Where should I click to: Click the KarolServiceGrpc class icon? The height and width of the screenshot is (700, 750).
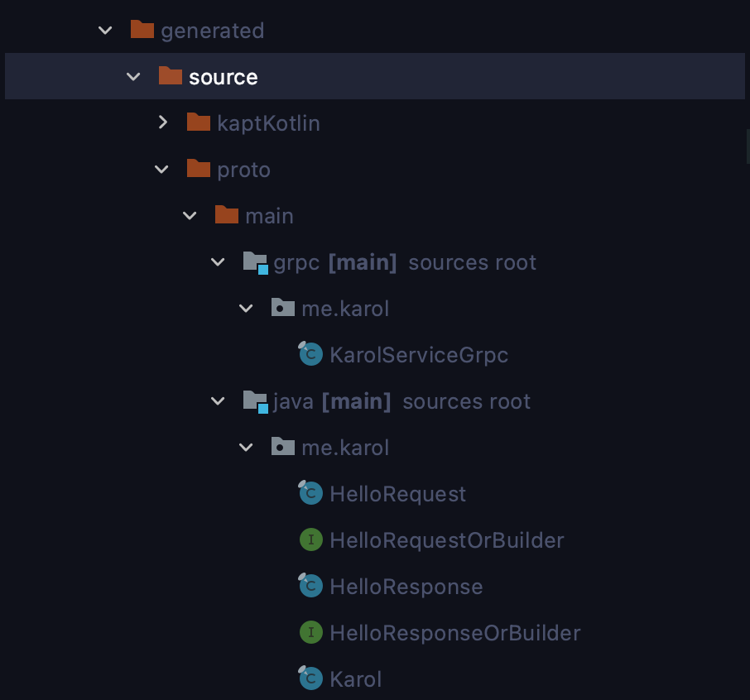[310, 354]
